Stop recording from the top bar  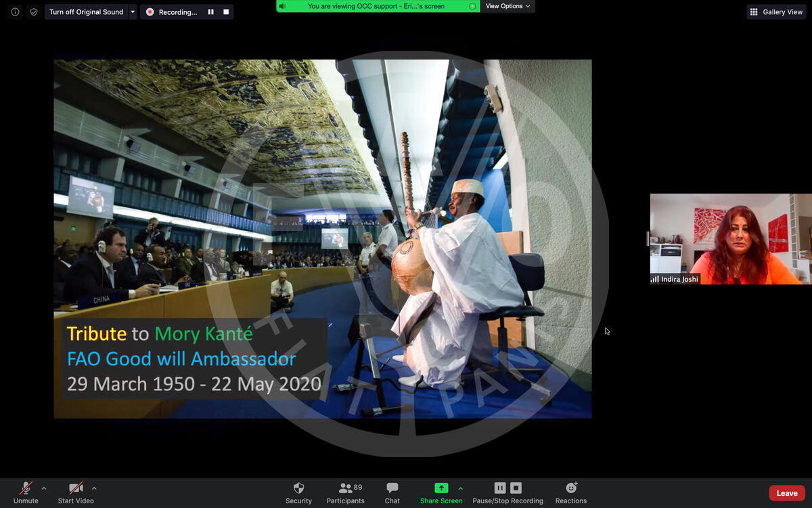click(x=226, y=12)
